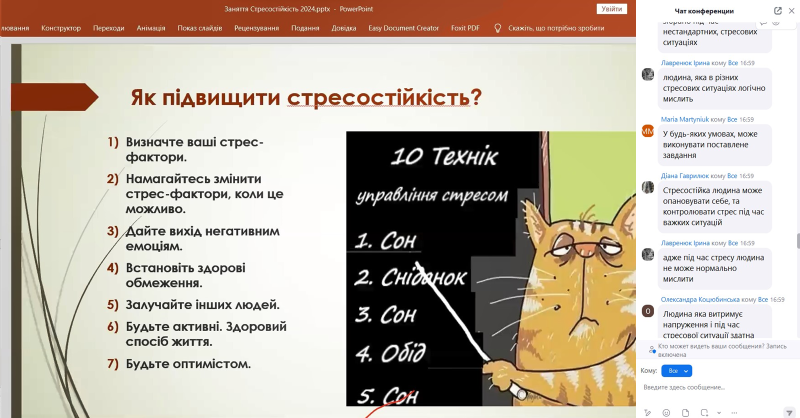This screenshot has width=800, height=418.
Task: Click message 'У будь-яких умовах, може виконувати поставлене завдання'
Action: click(x=714, y=145)
